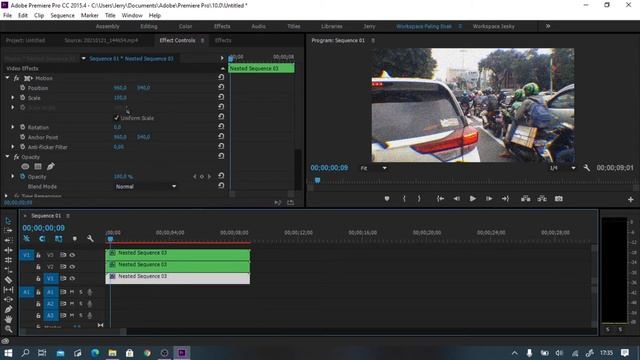Expand the Scale property
Viewport: 640px width, 360px height.
tap(13, 98)
